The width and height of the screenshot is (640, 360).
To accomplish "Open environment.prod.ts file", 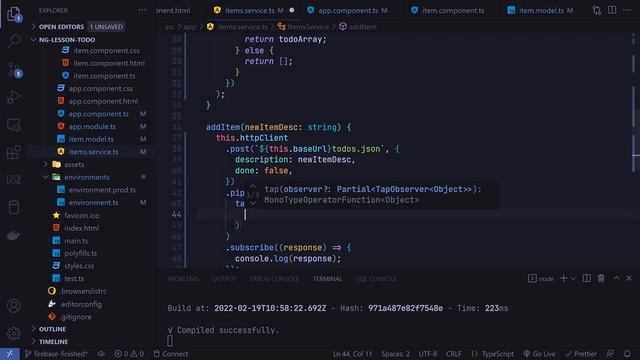I will coord(102,190).
